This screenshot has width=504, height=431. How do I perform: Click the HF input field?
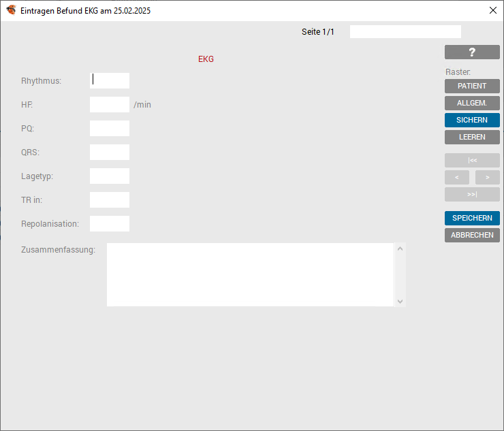(x=110, y=104)
